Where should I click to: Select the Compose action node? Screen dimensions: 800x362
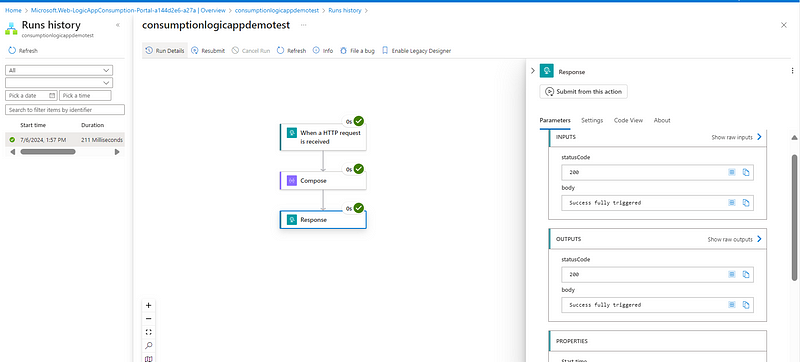pyautogui.click(x=323, y=180)
